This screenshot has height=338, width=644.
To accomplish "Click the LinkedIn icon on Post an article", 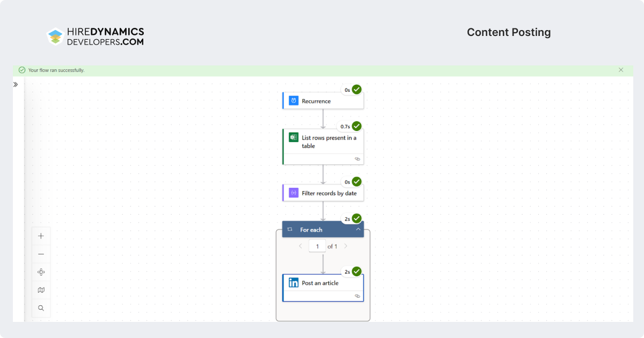I will [294, 283].
